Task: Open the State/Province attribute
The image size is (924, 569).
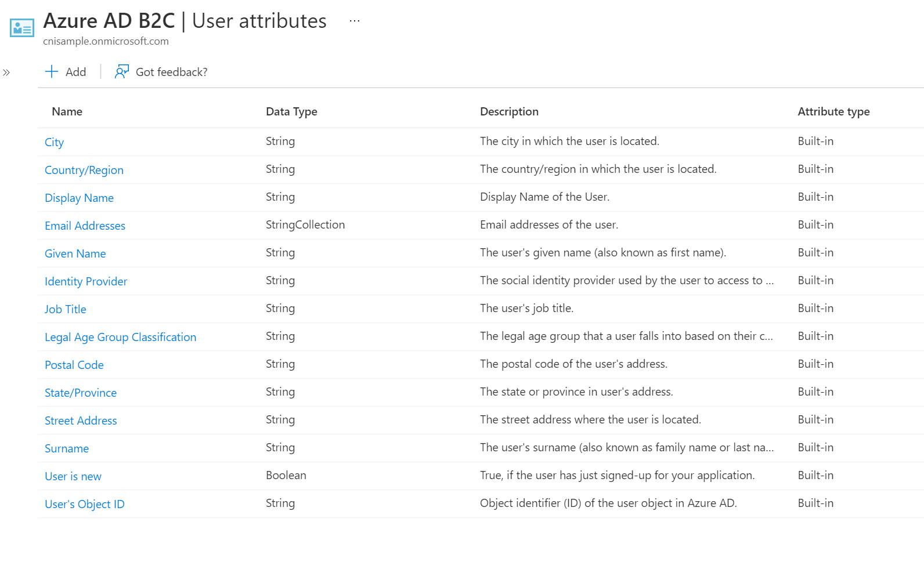Action: pos(80,393)
